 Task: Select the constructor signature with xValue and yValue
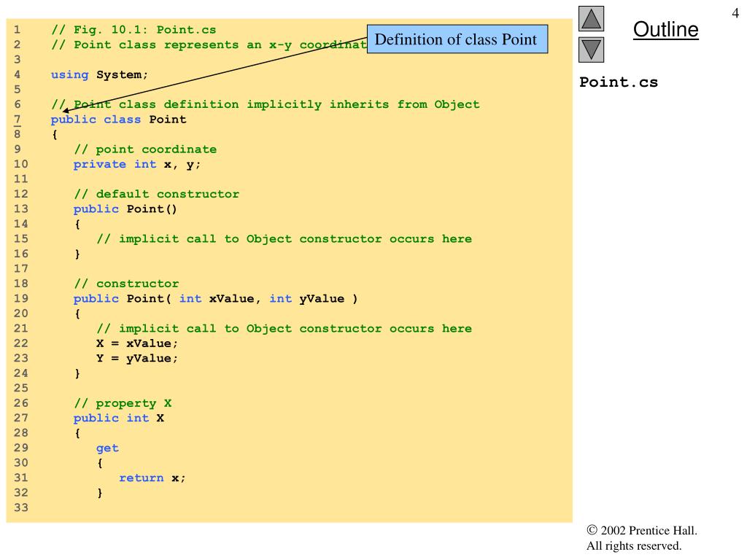[x=215, y=298]
